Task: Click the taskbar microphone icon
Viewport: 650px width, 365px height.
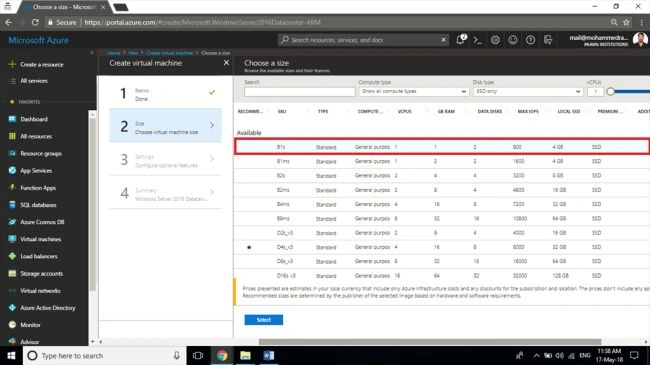Action: coord(177,355)
